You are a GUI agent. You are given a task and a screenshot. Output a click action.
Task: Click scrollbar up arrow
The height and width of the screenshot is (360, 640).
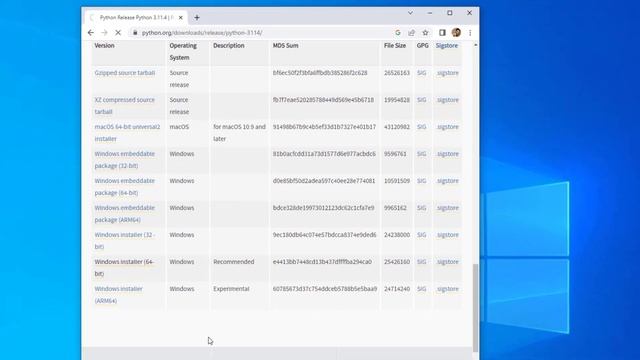[x=475, y=44]
